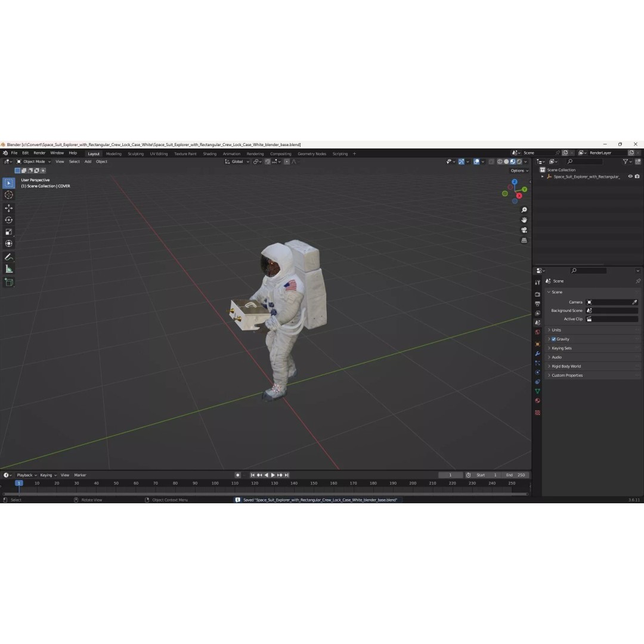Open the Texture properties tab
The width and height of the screenshot is (644, 644).
537,413
